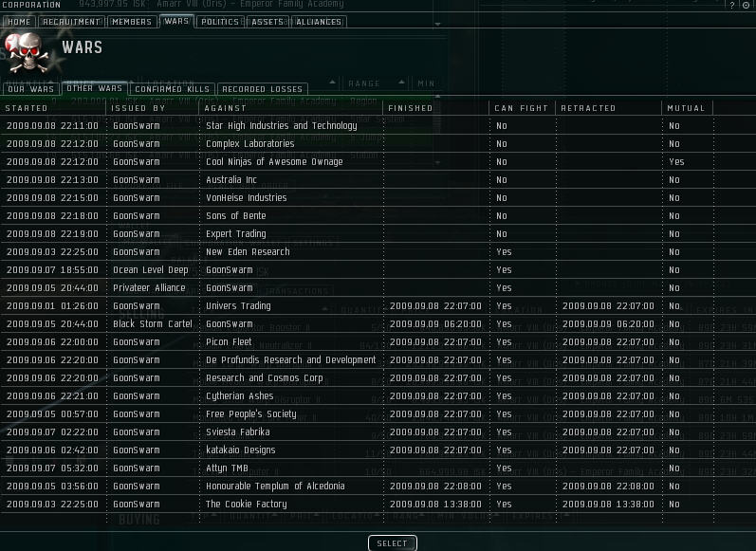This screenshot has width=756, height=551.
Task: Click Black Storm Cartel in Issued By
Action: point(153,324)
